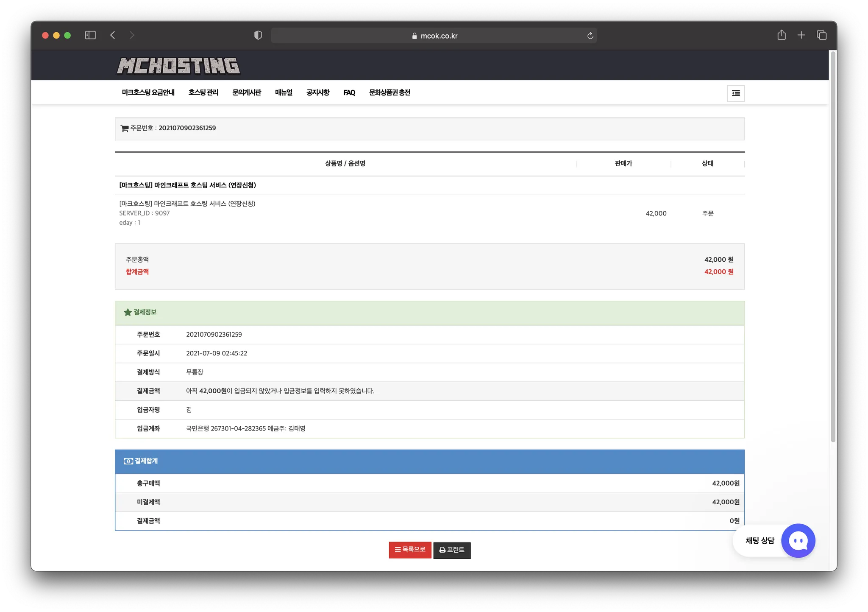Open a new tab with plus icon
Screen dimensions: 868x612
pyautogui.click(x=801, y=35)
